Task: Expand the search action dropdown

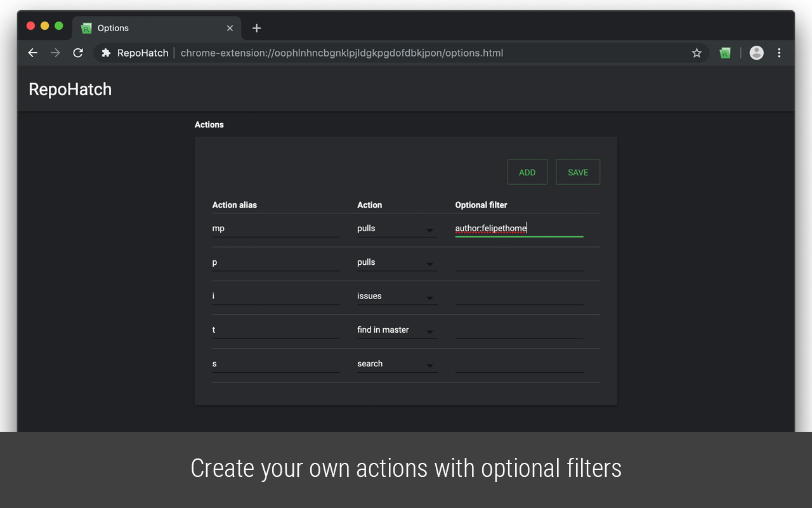Action: click(x=397, y=364)
